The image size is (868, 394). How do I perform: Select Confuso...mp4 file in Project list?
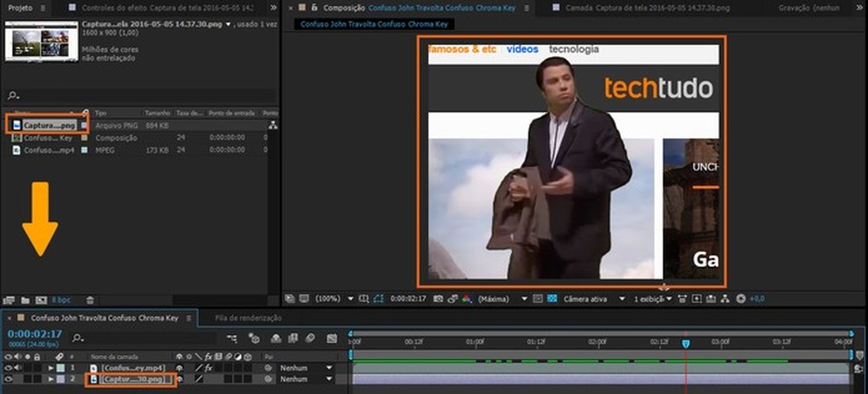tap(49, 151)
